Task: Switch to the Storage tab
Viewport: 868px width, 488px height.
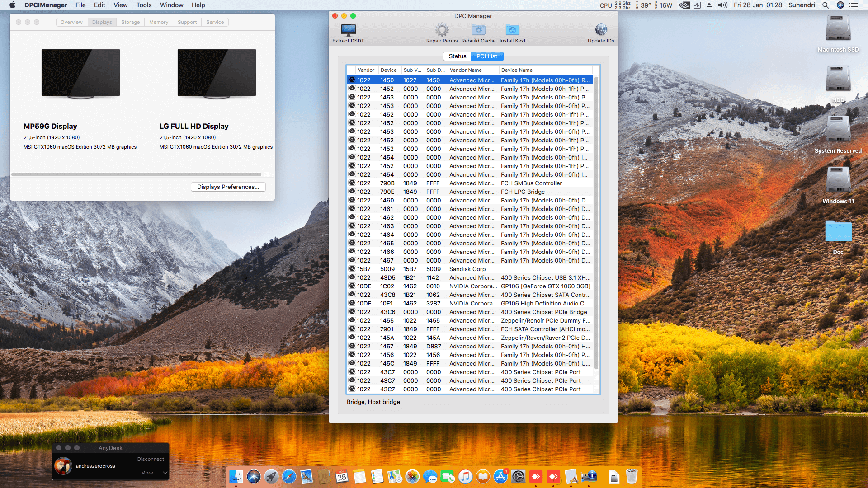Action: [130, 22]
